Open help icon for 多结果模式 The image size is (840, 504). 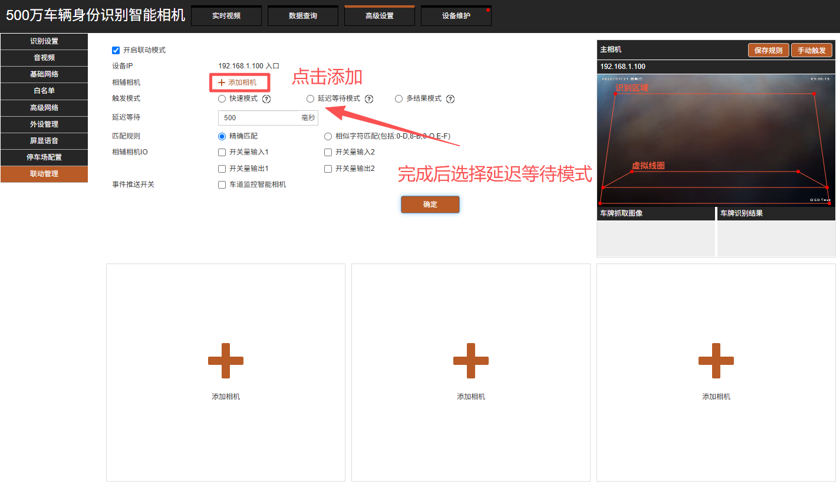[450, 99]
